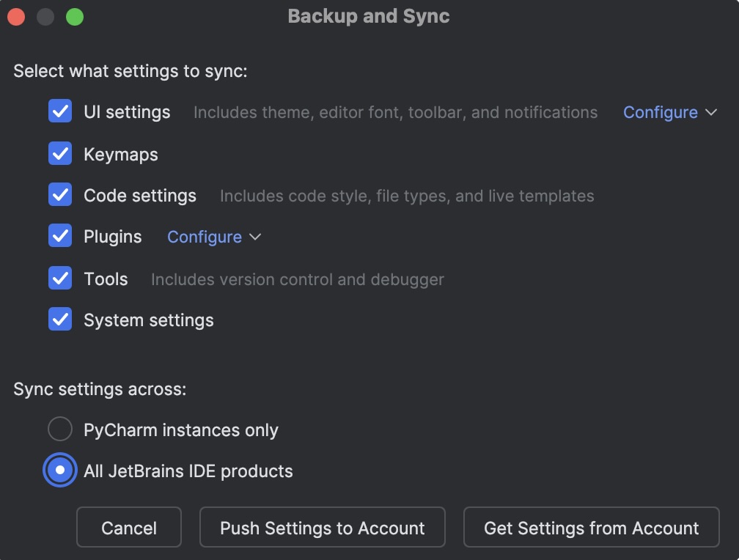Open plugin configuration via the Configure link

click(x=204, y=237)
